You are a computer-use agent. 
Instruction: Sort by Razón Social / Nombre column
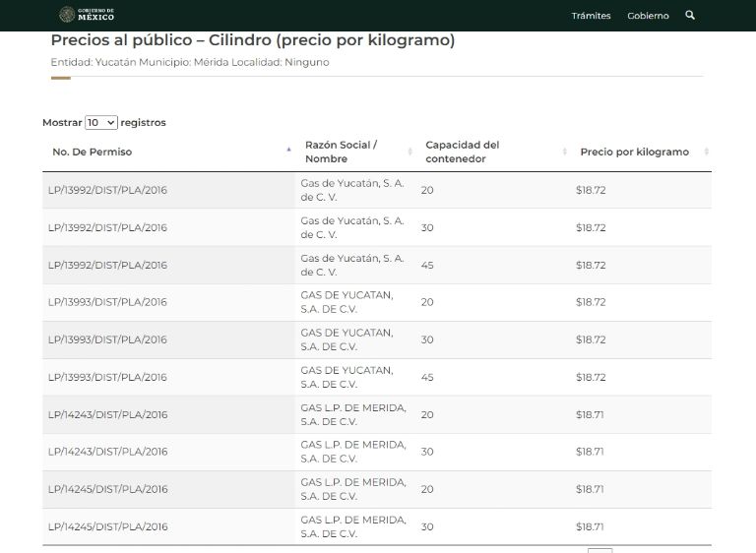click(355, 152)
